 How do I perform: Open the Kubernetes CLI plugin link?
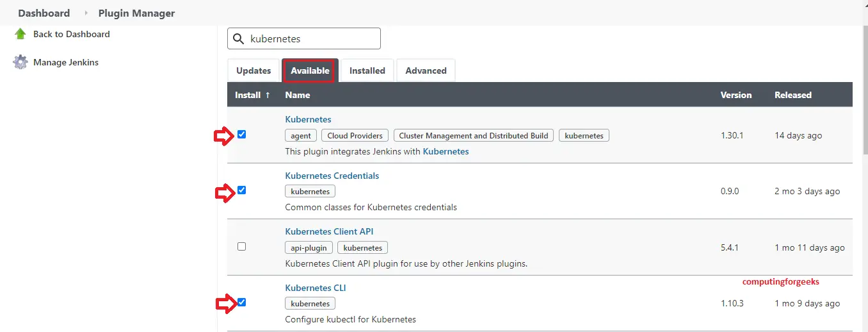tap(316, 288)
